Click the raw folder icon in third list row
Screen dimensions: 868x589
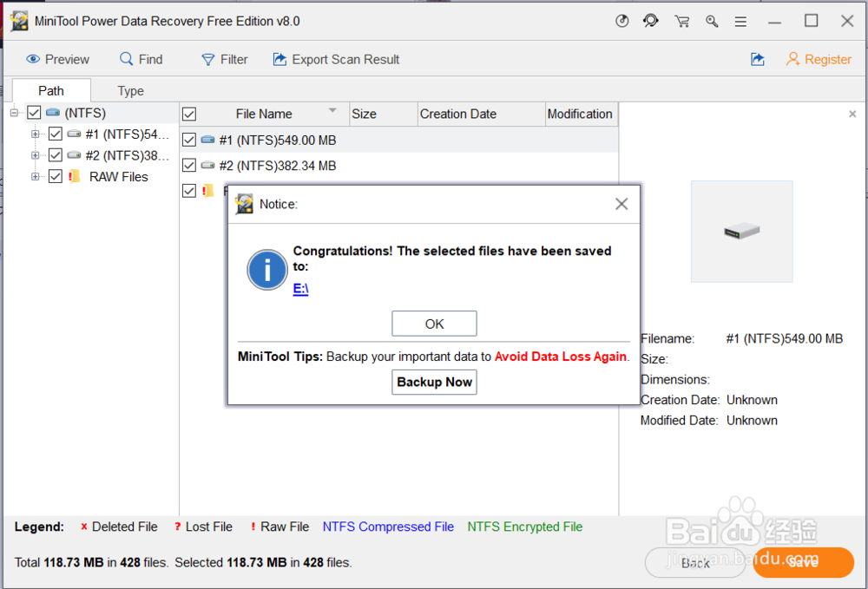click(208, 191)
